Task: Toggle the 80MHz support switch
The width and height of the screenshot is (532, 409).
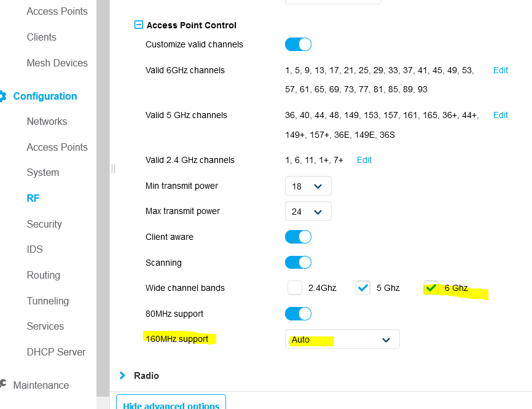Action: (298, 314)
